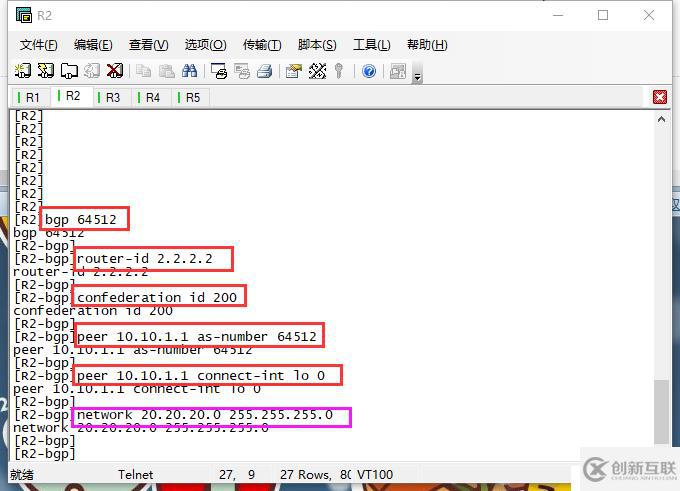Switch to the R4 session tab
The height and width of the screenshot is (491, 680).
point(150,97)
